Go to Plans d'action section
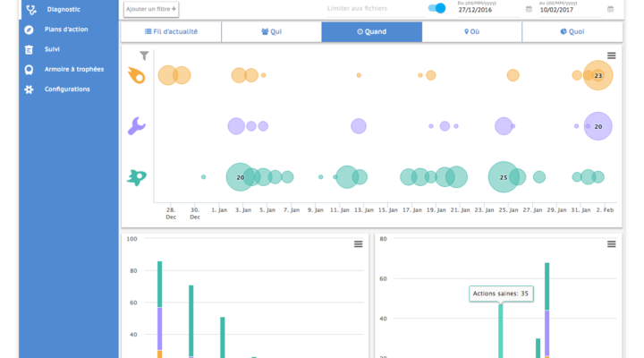Image resolution: width=644 pixels, height=358 pixels. click(x=67, y=30)
